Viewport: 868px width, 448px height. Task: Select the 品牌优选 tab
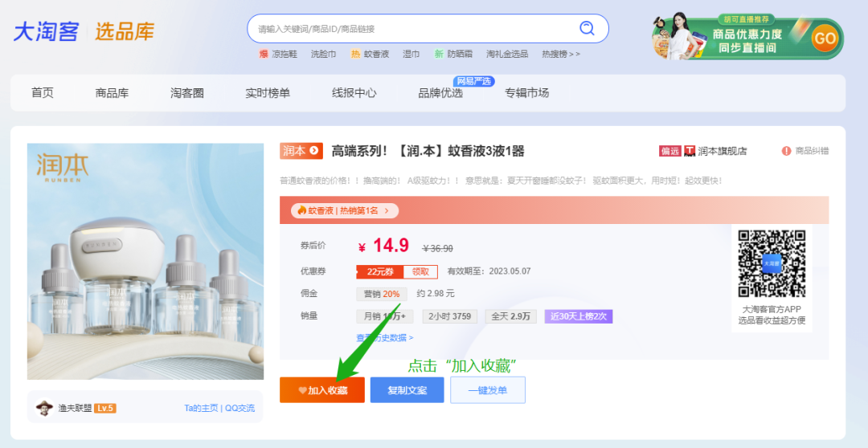440,93
